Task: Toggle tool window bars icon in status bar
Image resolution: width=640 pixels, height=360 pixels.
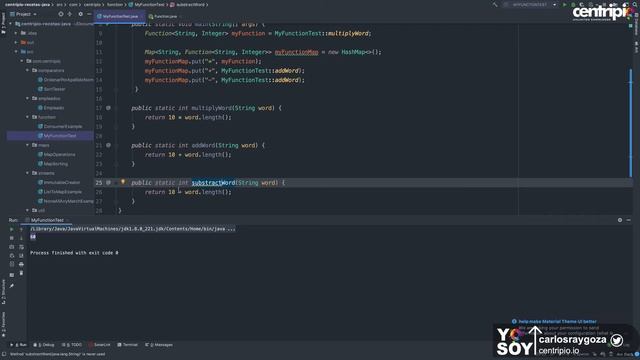Action: (4, 354)
